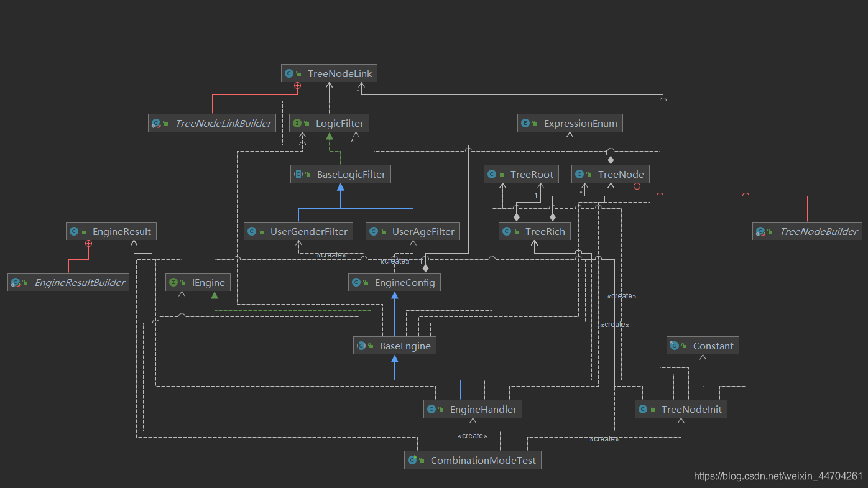Viewport: 868px width, 488px height.
Task: Select the EngineResultBuilder node
Action: [x=69, y=282]
